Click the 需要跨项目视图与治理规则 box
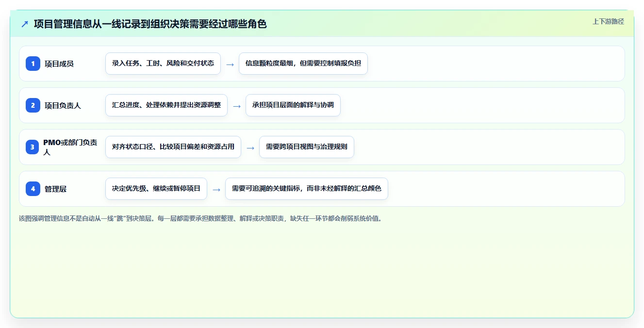The image size is (644, 328). [307, 147]
